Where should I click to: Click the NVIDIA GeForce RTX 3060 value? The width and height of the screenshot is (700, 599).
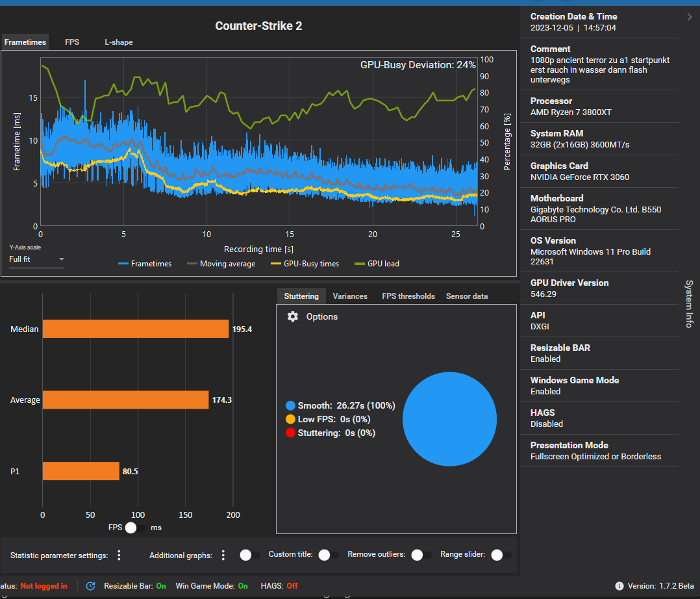coord(579,177)
